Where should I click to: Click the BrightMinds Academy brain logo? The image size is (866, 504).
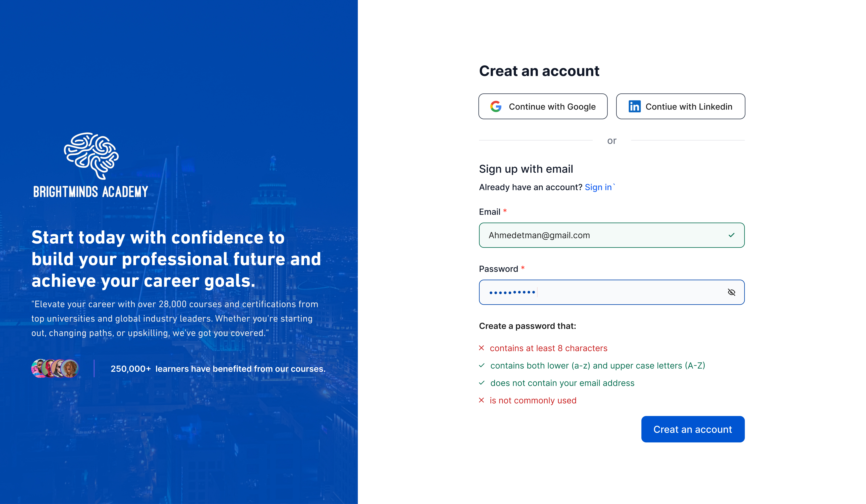91,156
